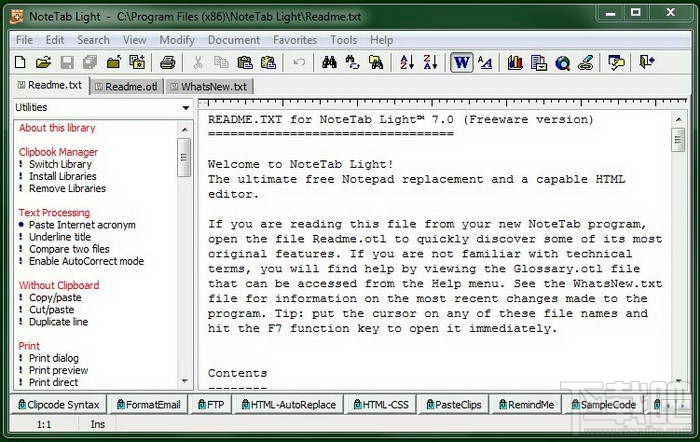
Task: Open the Clipcode Syntax library tab
Action: click(58, 405)
